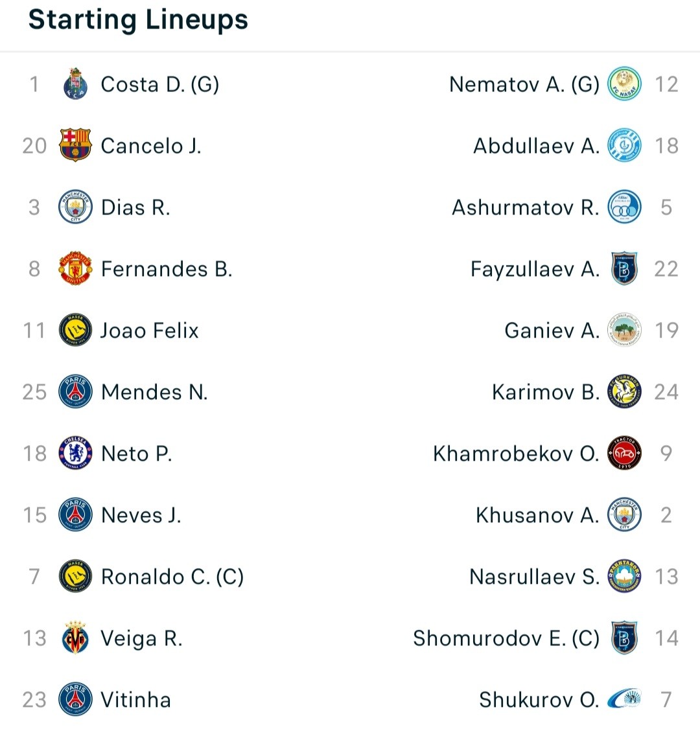Tap the Villarreal crest next to Veiga R.
This screenshot has width=700, height=740.
pyautogui.click(x=75, y=638)
